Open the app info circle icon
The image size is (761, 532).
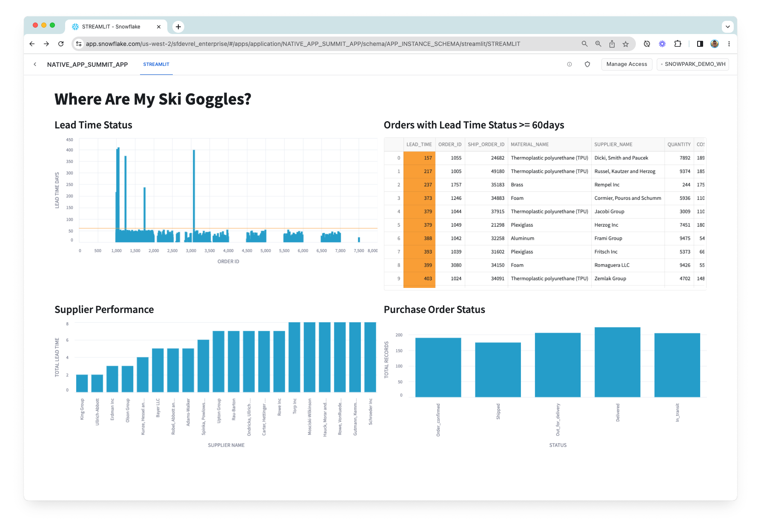569,64
